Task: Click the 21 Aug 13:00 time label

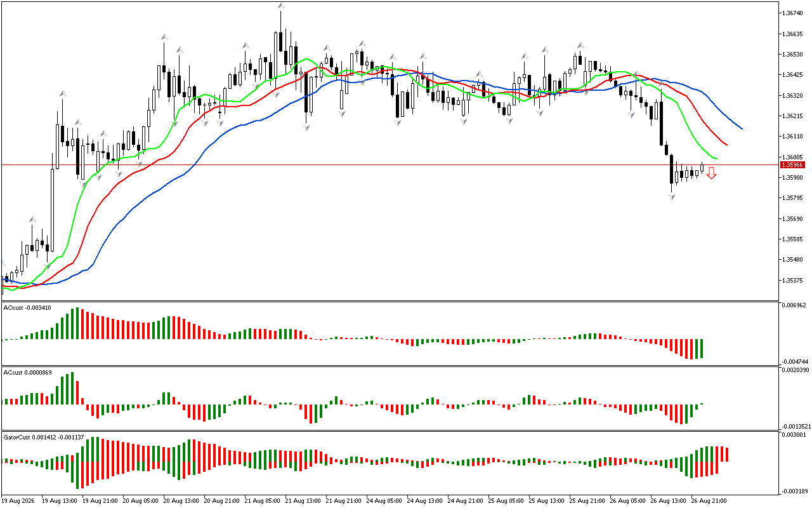Action: (303, 501)
